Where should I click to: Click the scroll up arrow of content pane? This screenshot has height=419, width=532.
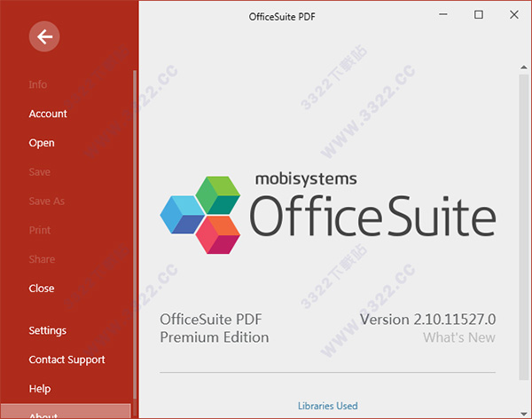[524, 67]
